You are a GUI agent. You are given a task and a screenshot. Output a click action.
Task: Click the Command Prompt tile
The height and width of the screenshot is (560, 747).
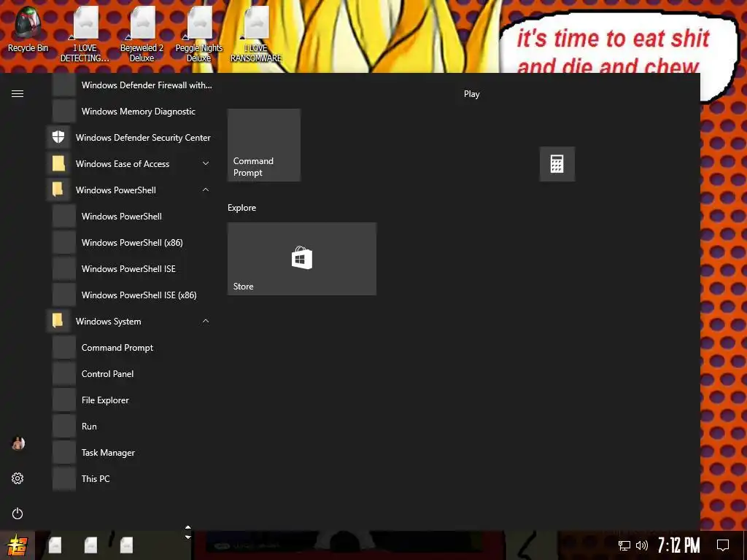tap(264, 145)
